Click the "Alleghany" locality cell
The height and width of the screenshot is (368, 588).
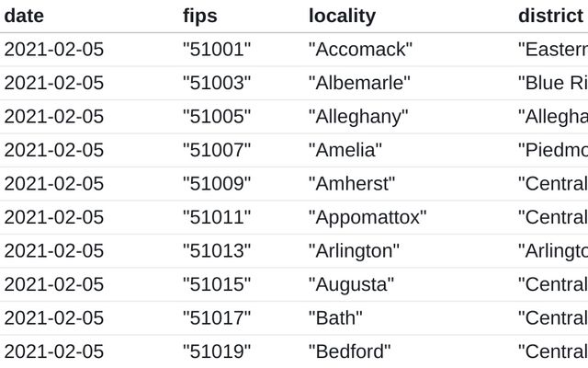358,117
